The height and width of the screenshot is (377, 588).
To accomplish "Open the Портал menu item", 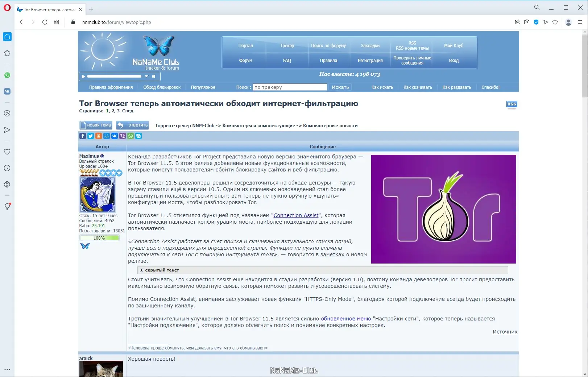I will tap(245, 46).
